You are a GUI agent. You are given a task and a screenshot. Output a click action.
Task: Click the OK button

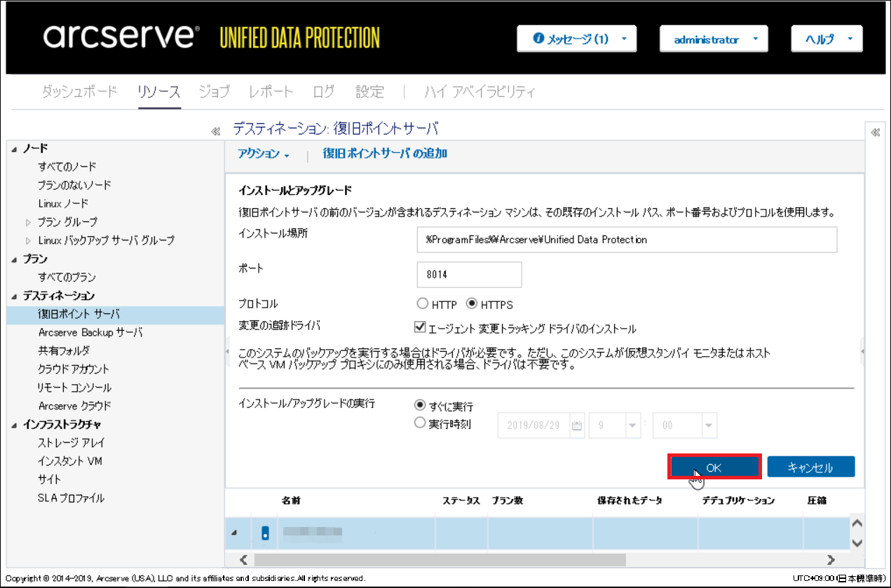(714, 467)
